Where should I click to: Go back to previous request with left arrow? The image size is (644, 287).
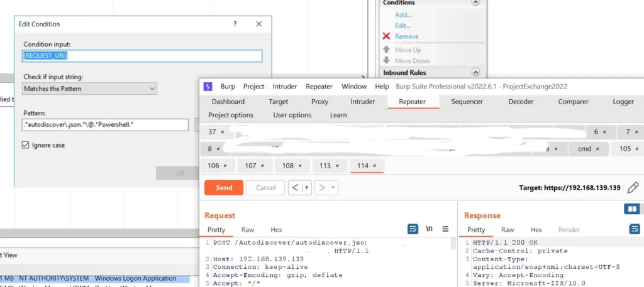[296, 188]
